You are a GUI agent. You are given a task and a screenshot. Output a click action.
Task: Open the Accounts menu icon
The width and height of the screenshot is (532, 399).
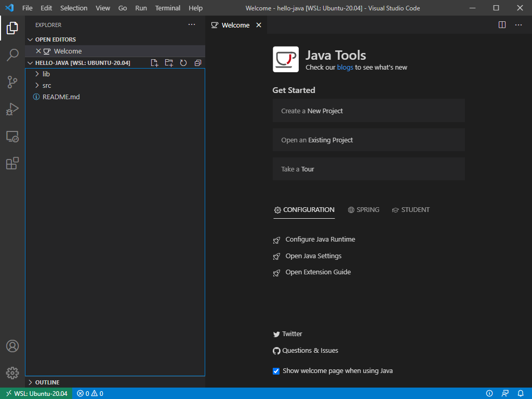coord(12,346)
